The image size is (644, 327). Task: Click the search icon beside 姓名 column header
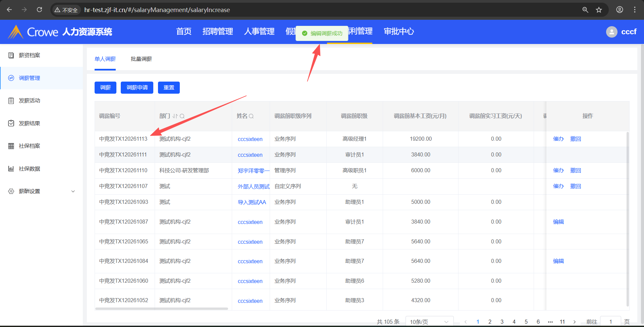[x=251, y=116]
